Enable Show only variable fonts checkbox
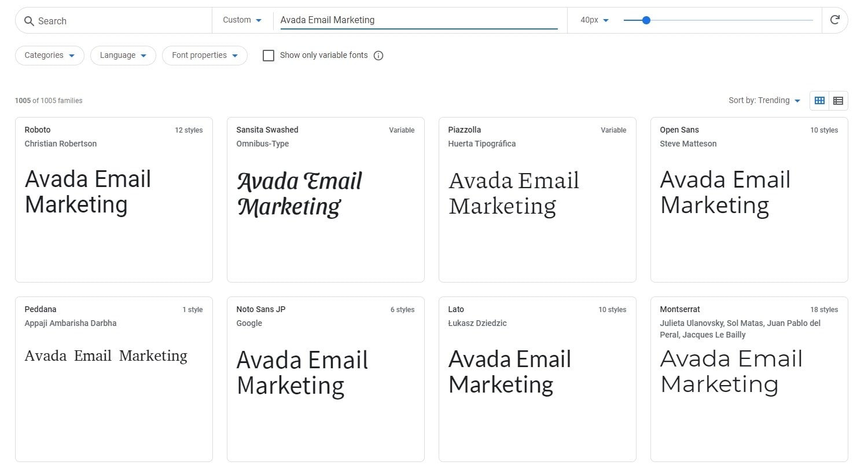The height and width of the screenshot is (469, 868). [269, 56]
